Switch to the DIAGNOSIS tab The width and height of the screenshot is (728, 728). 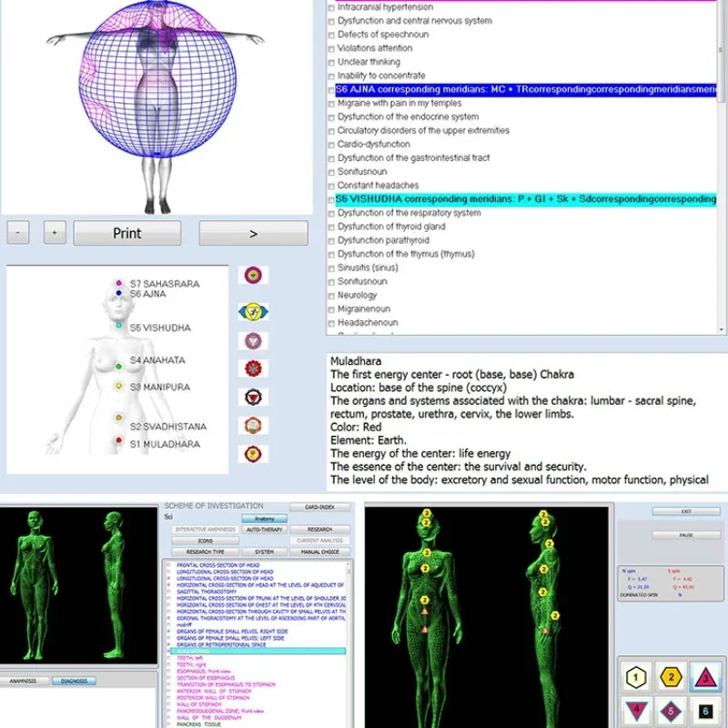74,681
